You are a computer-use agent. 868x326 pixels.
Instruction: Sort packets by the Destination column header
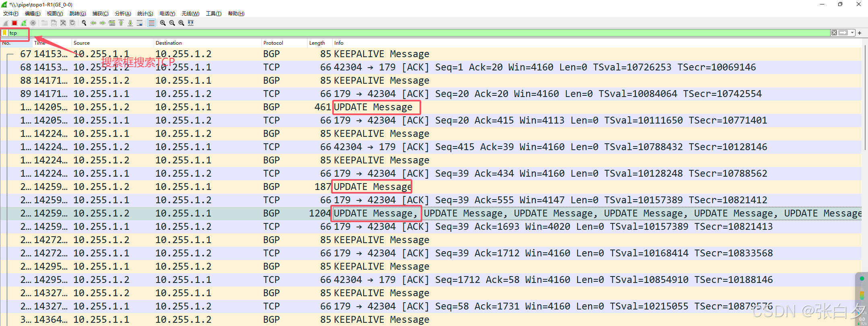(x=208, y=43)
